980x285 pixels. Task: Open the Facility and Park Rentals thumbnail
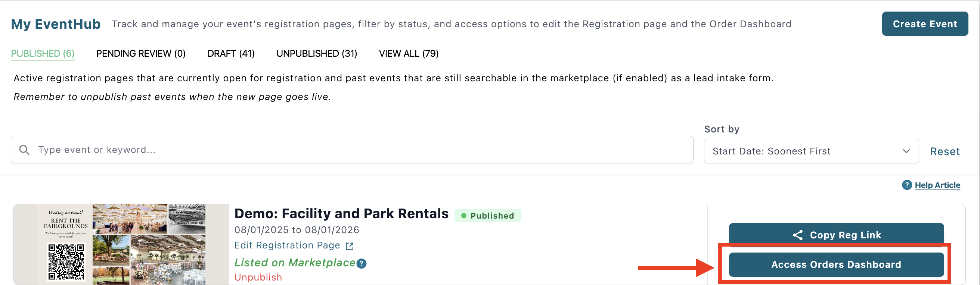[x=121, y=244]
